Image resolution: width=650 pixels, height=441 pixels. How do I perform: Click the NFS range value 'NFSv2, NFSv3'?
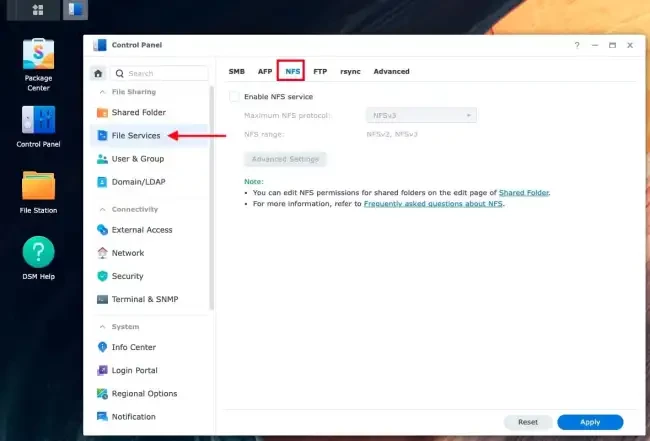(392, 134)
